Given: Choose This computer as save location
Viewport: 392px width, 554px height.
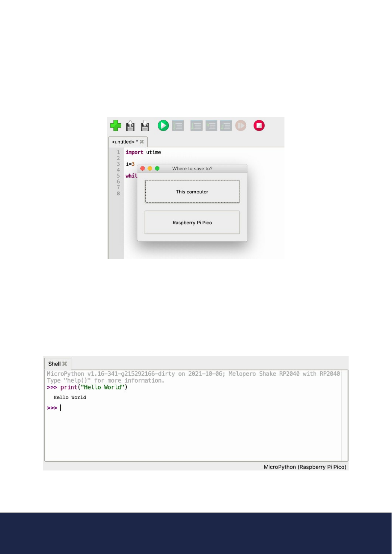Looking at the screenshot, I should 192,192.
